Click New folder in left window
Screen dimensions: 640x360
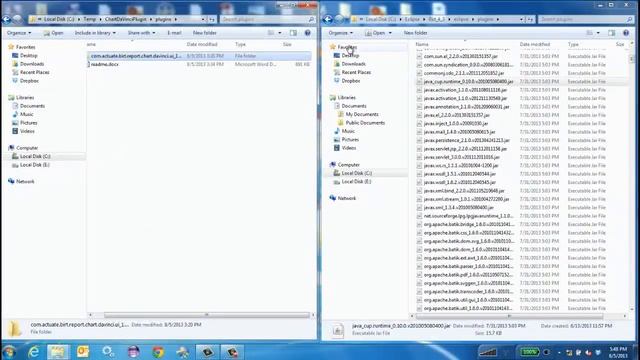click(204, 33)
